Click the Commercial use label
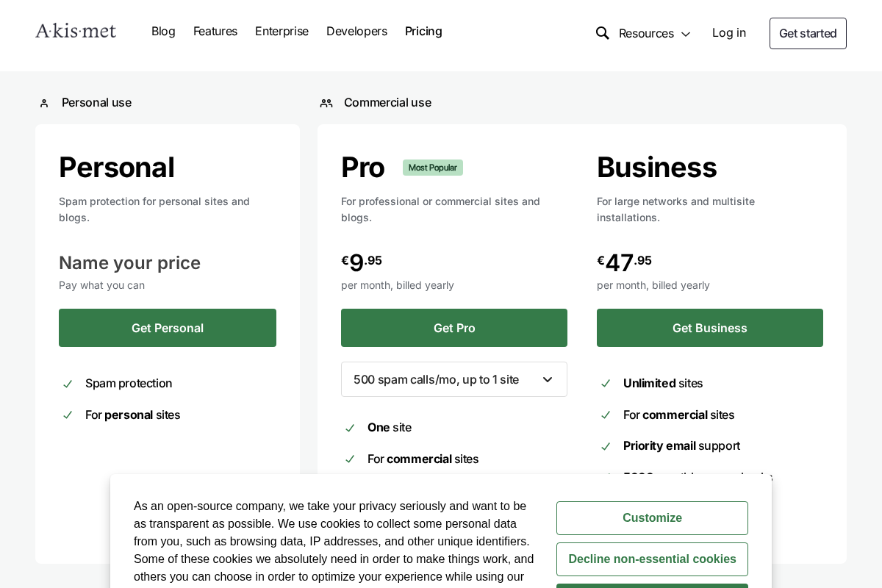 pos(387,102)
